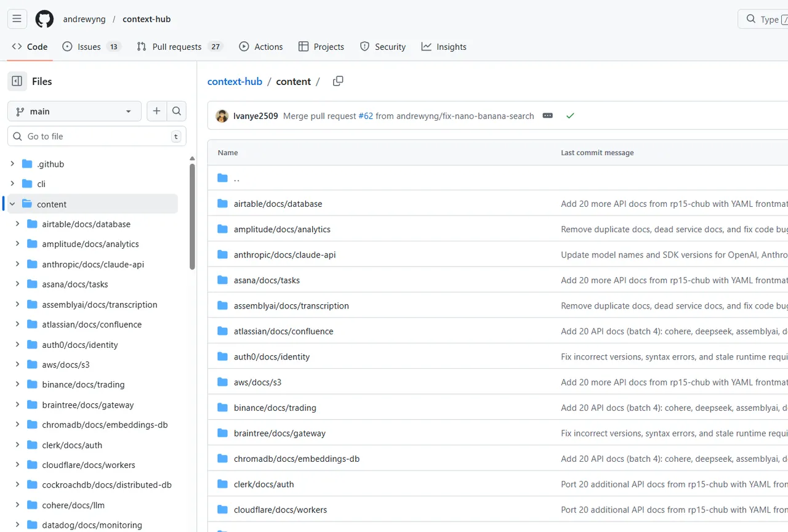Open the Actions tab
This screenshot has width=788, height=532.
pos(261,47)
